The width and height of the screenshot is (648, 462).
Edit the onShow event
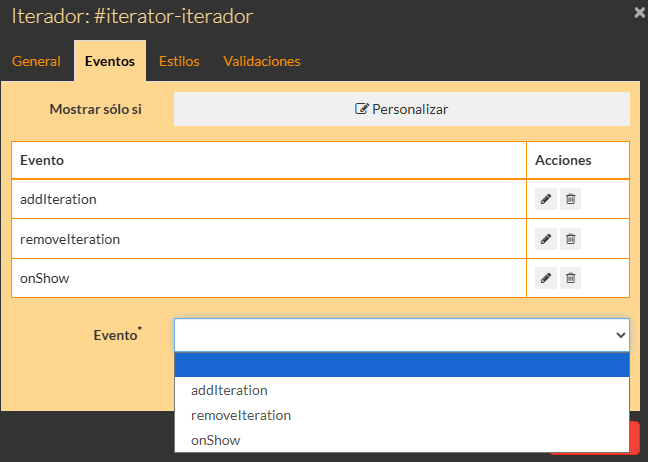(546, 278)
